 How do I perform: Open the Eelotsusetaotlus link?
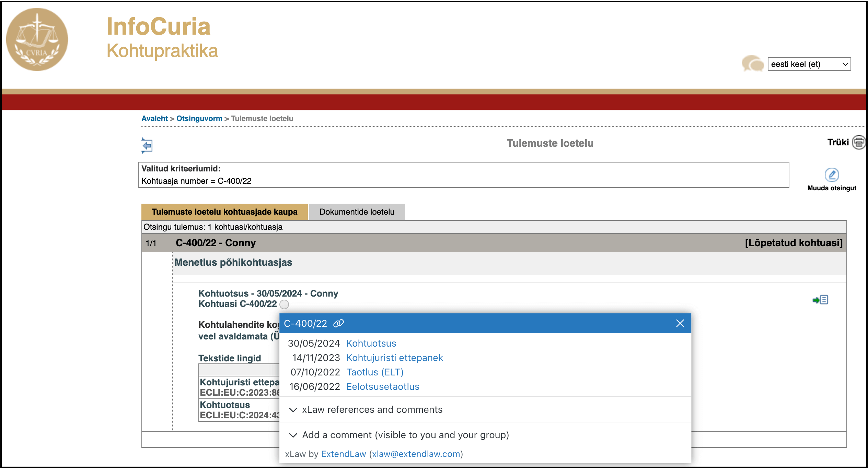[382, 386]
